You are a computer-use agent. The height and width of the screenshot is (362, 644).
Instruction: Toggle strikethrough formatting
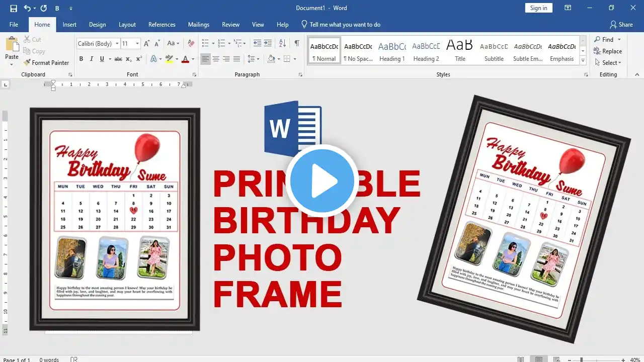(x=118, y=59)
